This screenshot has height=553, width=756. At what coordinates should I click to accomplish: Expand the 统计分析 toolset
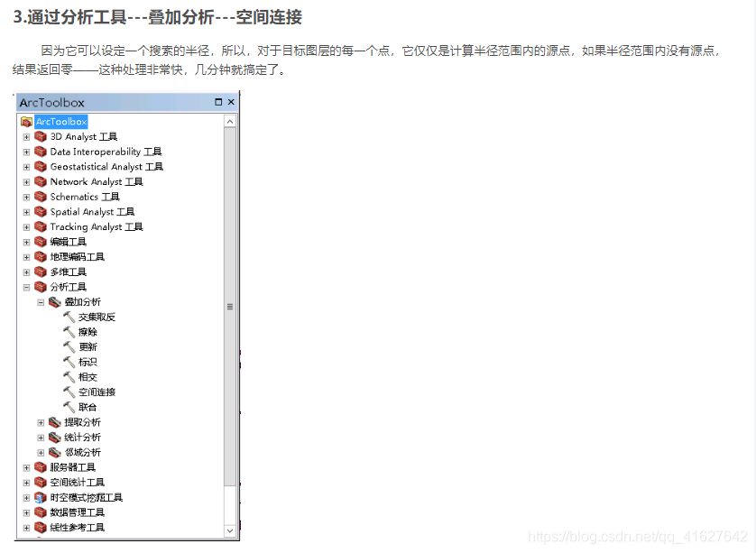coord(41,438)
